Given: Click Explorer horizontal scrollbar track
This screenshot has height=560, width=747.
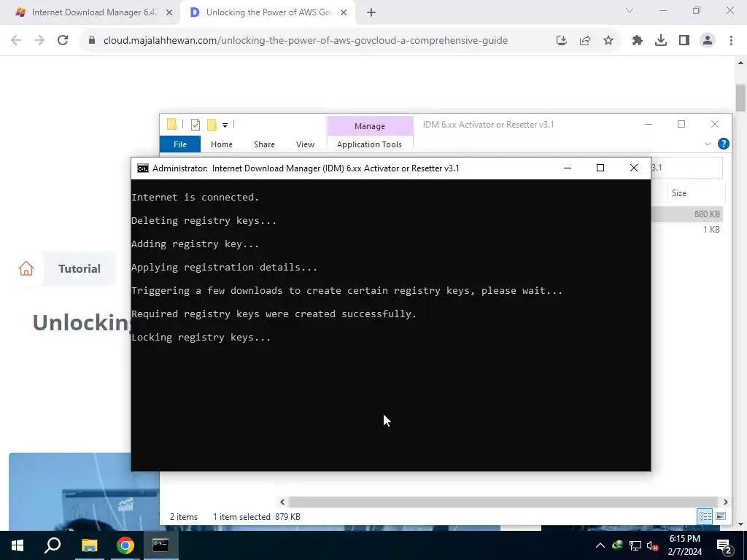Looking at the screenshot, I should [503, 502].
